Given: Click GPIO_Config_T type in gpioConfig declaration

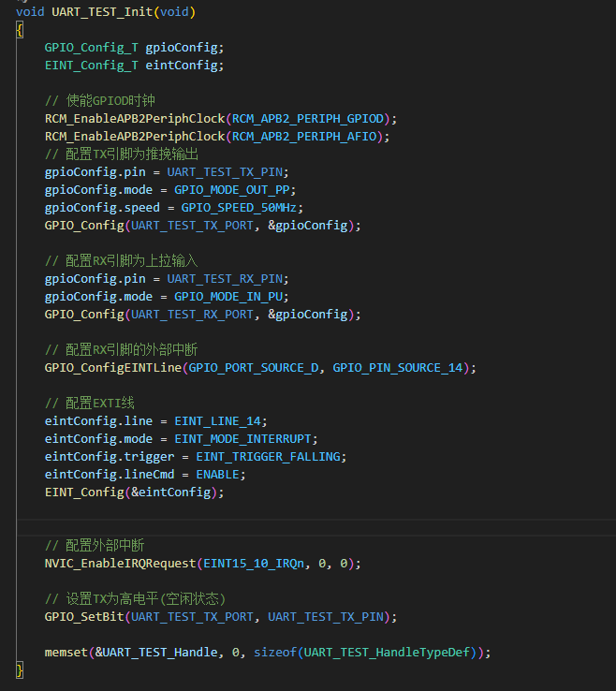Looking at the screenshot, I should pos(91,48).
